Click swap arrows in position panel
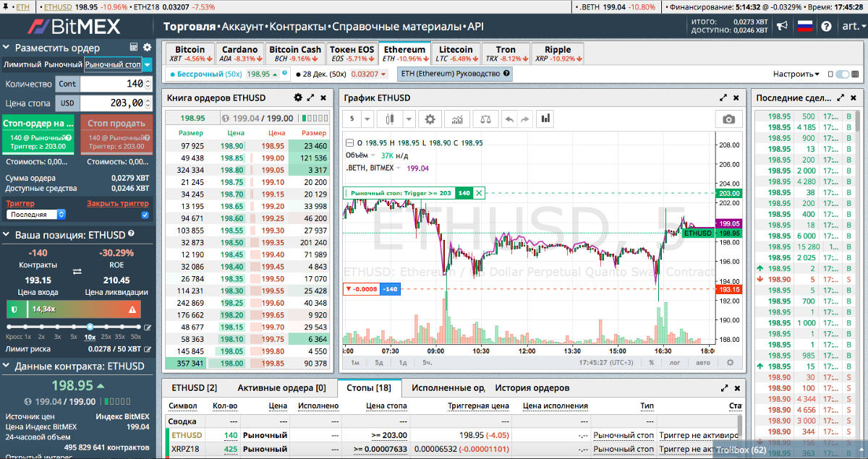The width and height of the screenshot is (868, 459). point(77,272)
